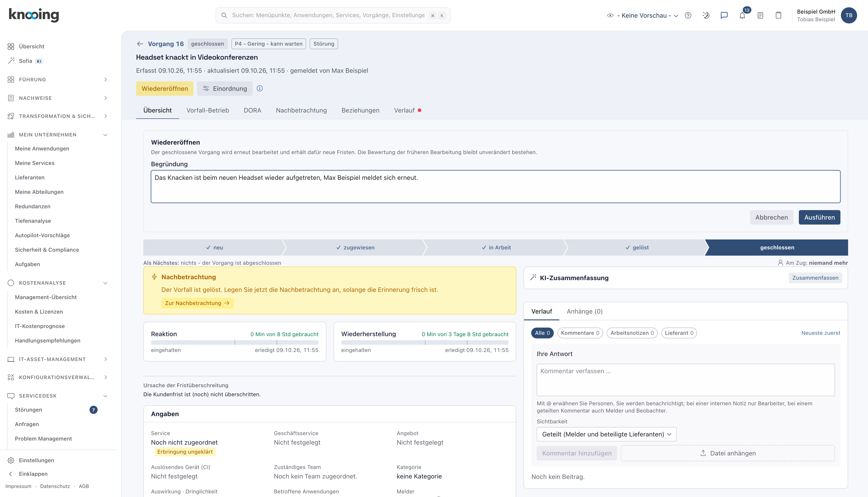This screenshot has width=868, height=497.
Task: Click the Abbrechen button
Action: 771,217
